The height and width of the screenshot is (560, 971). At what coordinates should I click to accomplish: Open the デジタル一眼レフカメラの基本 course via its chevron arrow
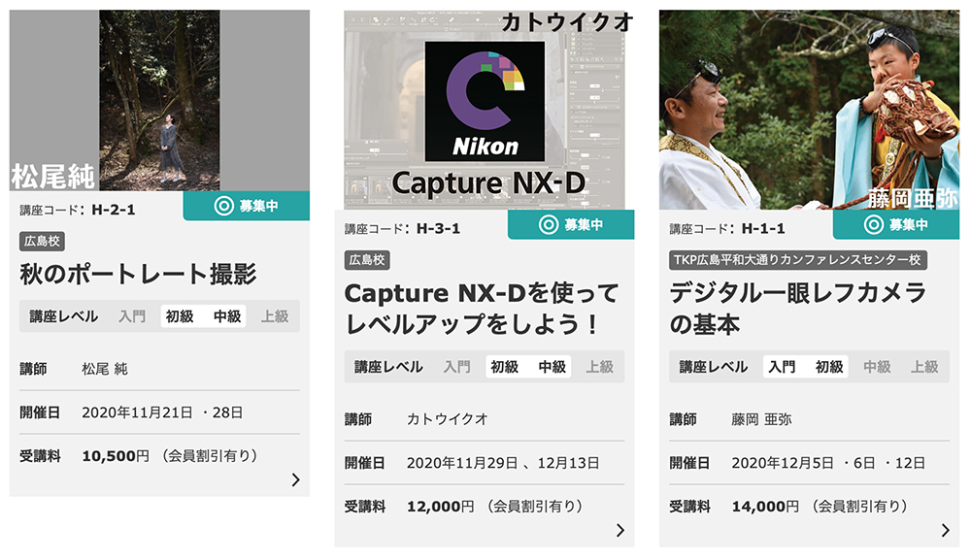pos(945,530)
